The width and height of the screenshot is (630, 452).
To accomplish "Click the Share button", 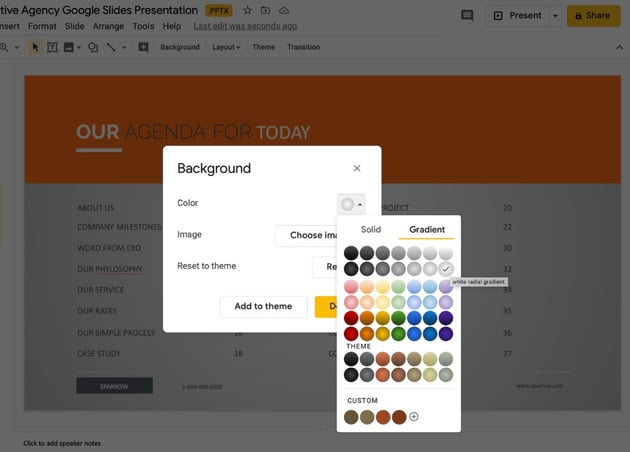I will (593, 16).
